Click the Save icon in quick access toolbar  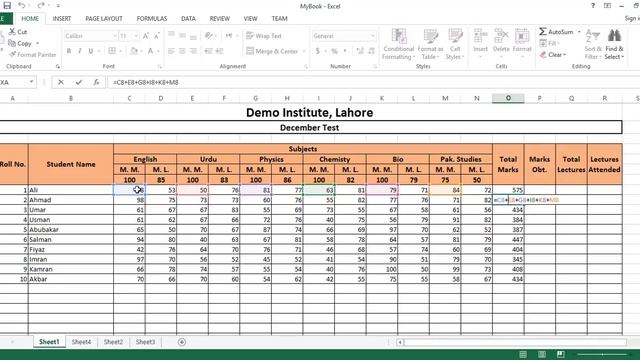(7, 5)
